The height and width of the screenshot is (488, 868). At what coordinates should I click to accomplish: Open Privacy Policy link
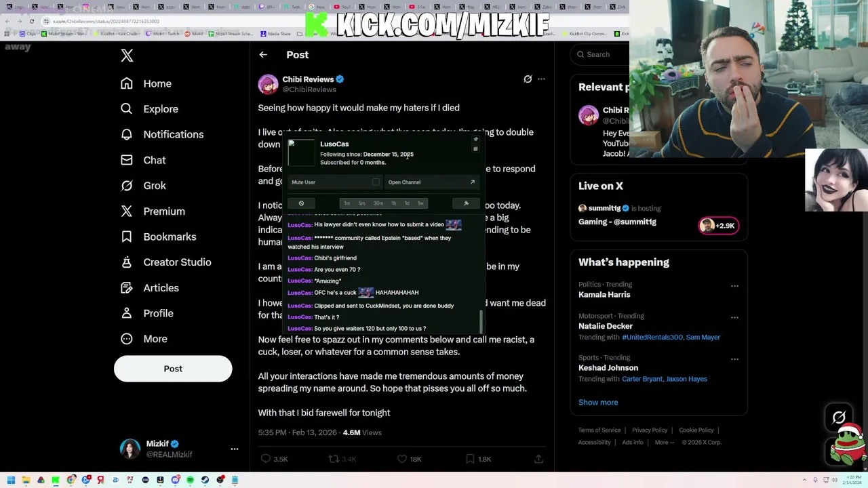(x=650, y=430)
